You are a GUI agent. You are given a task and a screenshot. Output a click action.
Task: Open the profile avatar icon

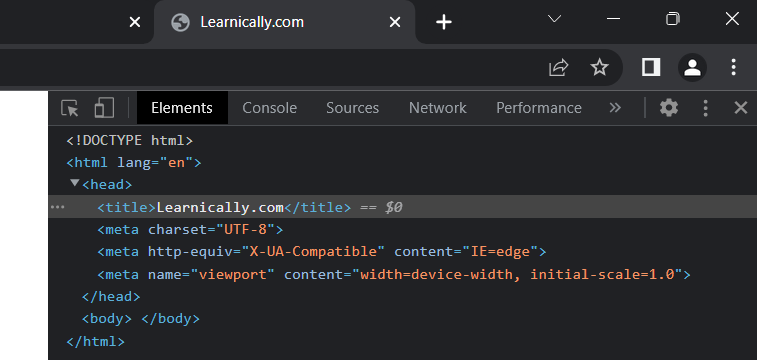692,67
